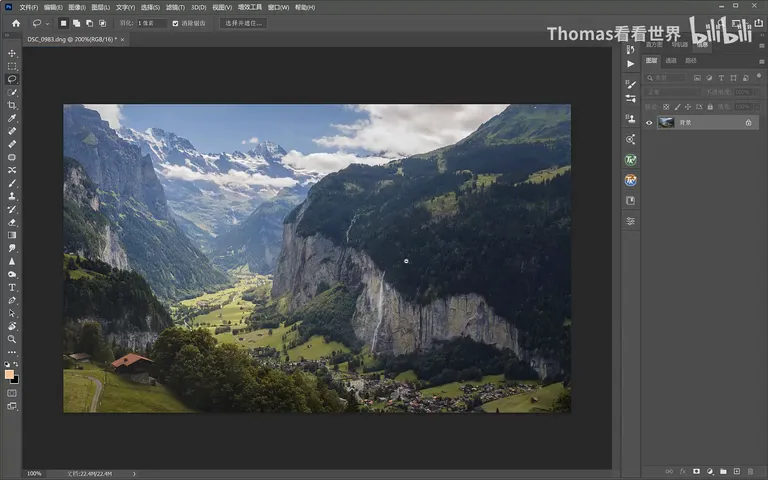
Task: Open the Lasso tool preset dropdown arrow
Action: (x=47, y=24)
